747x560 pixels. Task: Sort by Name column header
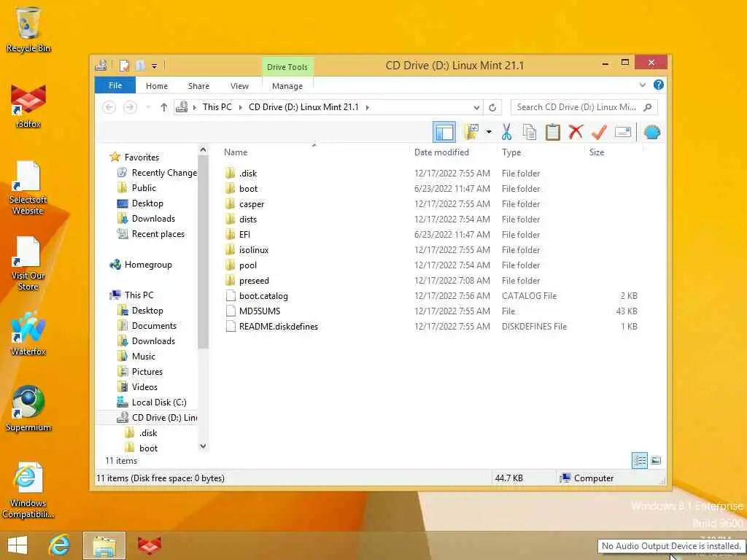[x=236, y=152]
